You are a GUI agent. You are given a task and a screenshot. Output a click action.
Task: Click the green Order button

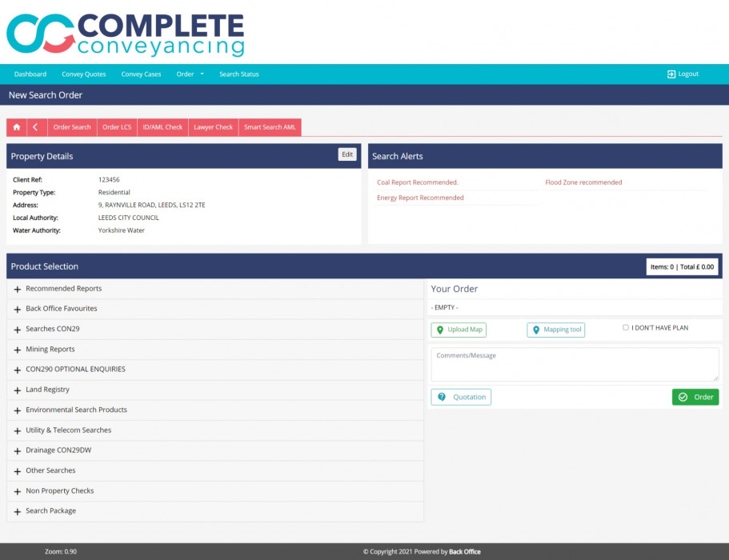pyautogui.click(x=695, y=397)
